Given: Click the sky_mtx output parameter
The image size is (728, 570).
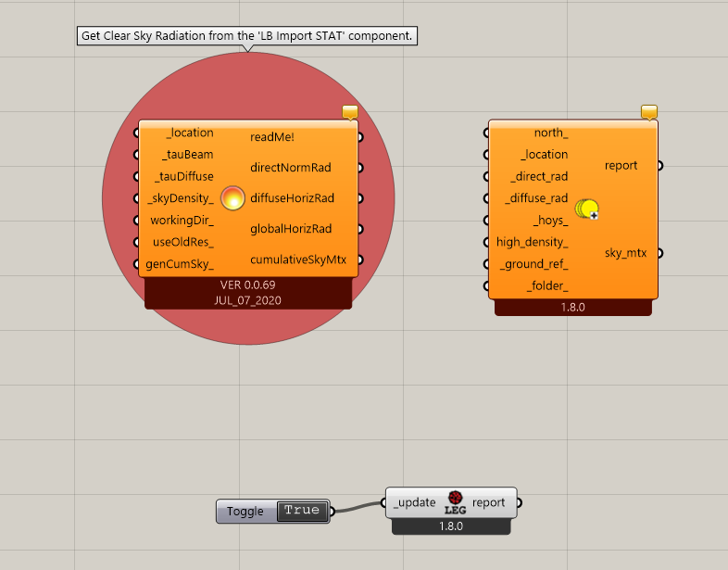Looking at the screenshot, I should [x=625, y=253].
